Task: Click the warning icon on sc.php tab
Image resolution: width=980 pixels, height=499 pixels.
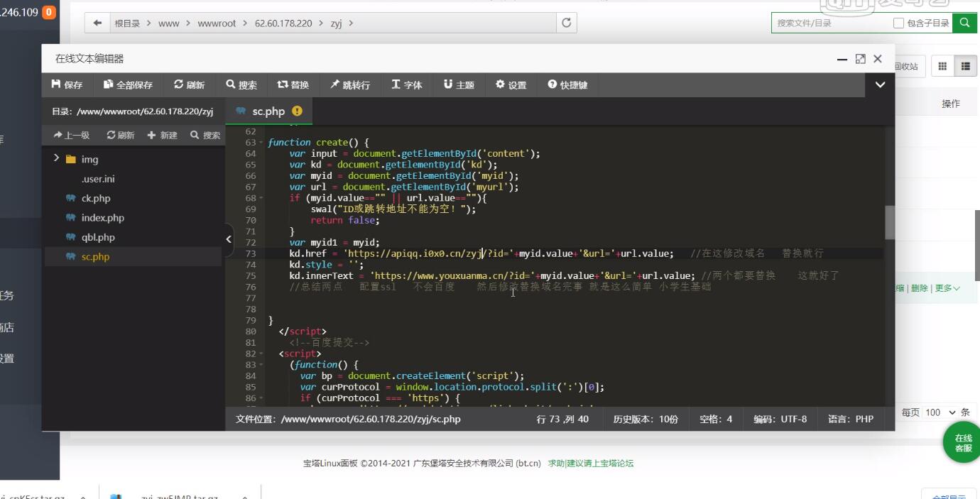Action: [x=297, y=111]
